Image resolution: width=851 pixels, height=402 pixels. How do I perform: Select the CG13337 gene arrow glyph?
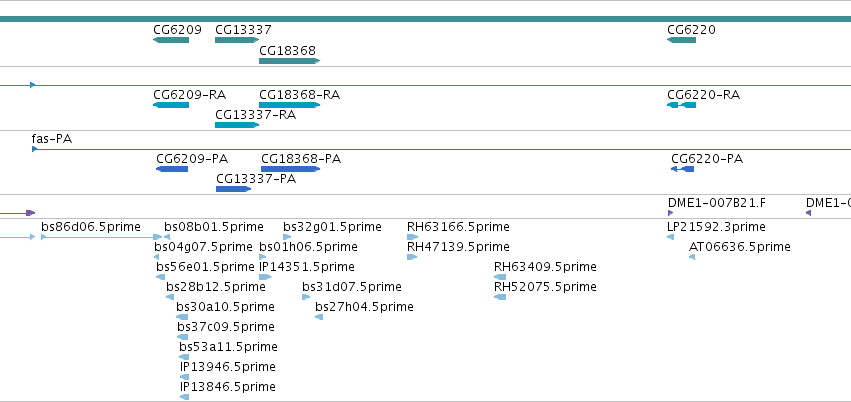click(x=237, y=40)
